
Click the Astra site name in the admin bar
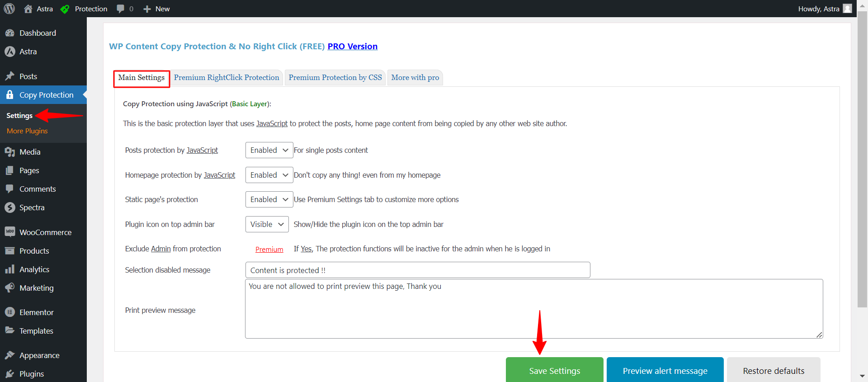pos(45,9)
